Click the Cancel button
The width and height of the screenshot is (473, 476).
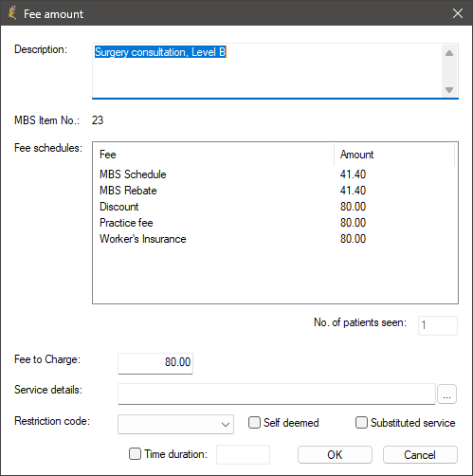pyautogui.click(x=420, y=455)
